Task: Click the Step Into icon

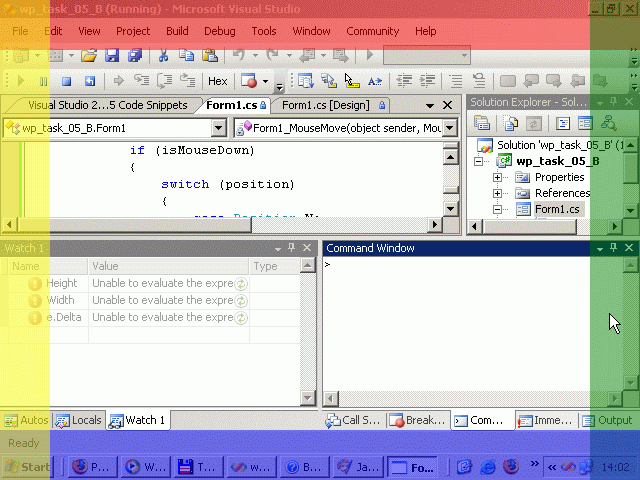Action: 142,80
